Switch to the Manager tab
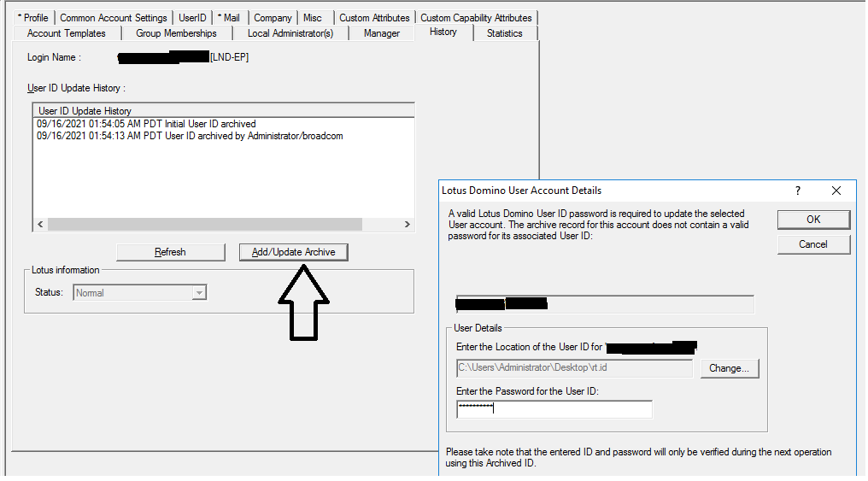Image resolution: width=868 pixels, height=481 pixels. coord(382,33)
